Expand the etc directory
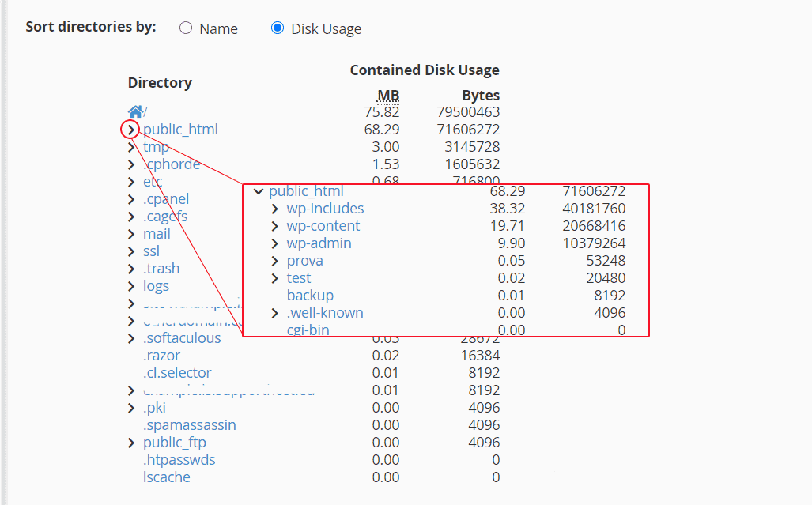This screenshot has height=505, width=812. (132, 180)
